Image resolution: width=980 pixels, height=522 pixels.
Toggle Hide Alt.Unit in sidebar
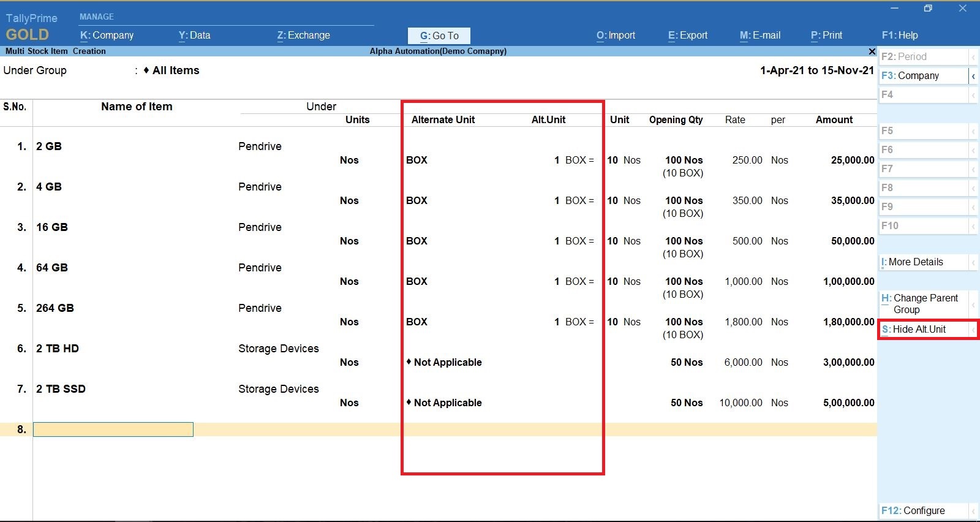tap(919, 330)
